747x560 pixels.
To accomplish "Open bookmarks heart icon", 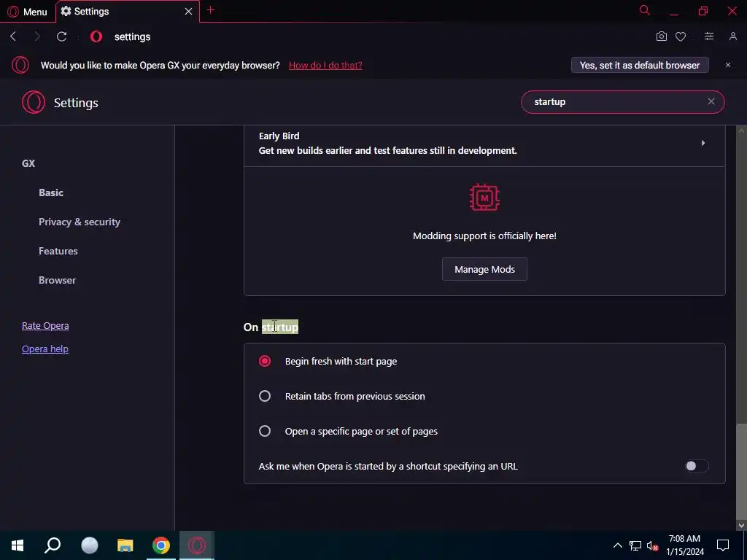I will pyautogui.click(x=681, y=36).
